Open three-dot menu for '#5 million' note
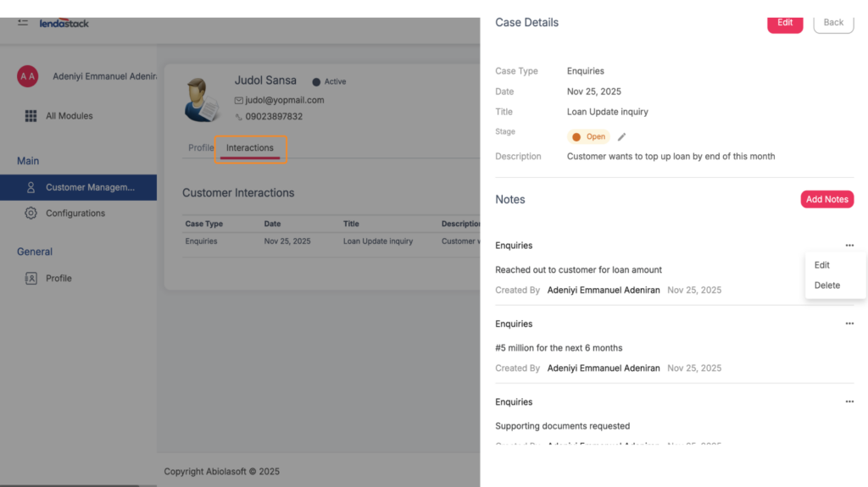 pyautogui.click(x=849, y=324)
